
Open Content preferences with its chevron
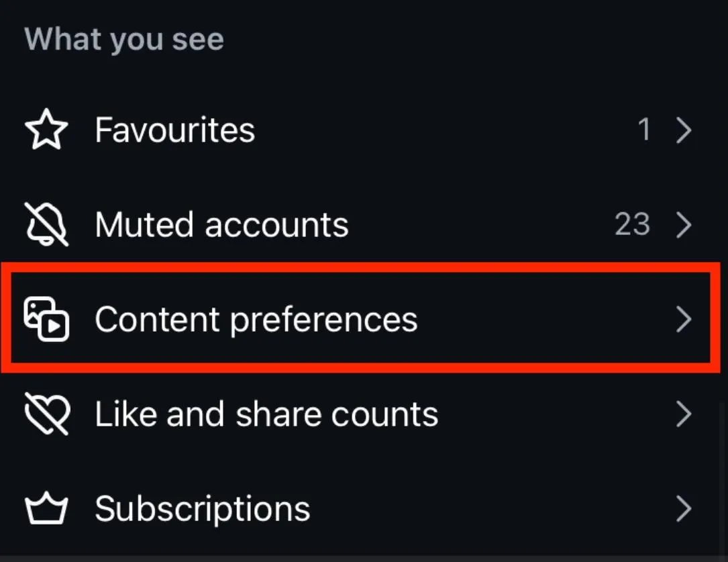(684, 320)
